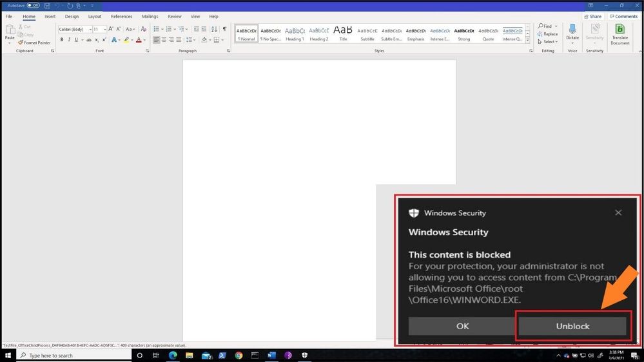Apply subscript formatting
This screenshot has height=362, width=644.
97,40
